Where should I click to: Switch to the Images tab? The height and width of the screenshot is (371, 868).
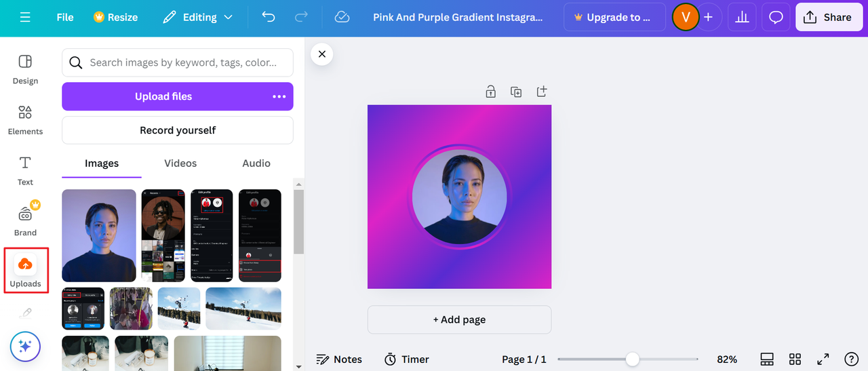pos(102,163)
